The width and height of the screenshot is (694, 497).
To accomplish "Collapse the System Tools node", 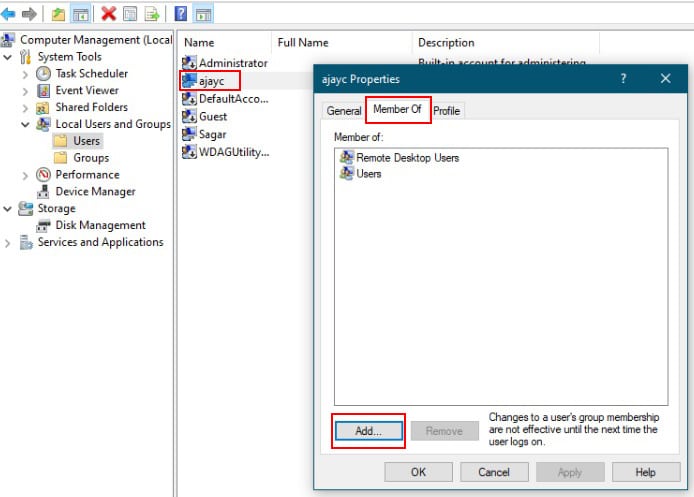I will pos(8,57).
